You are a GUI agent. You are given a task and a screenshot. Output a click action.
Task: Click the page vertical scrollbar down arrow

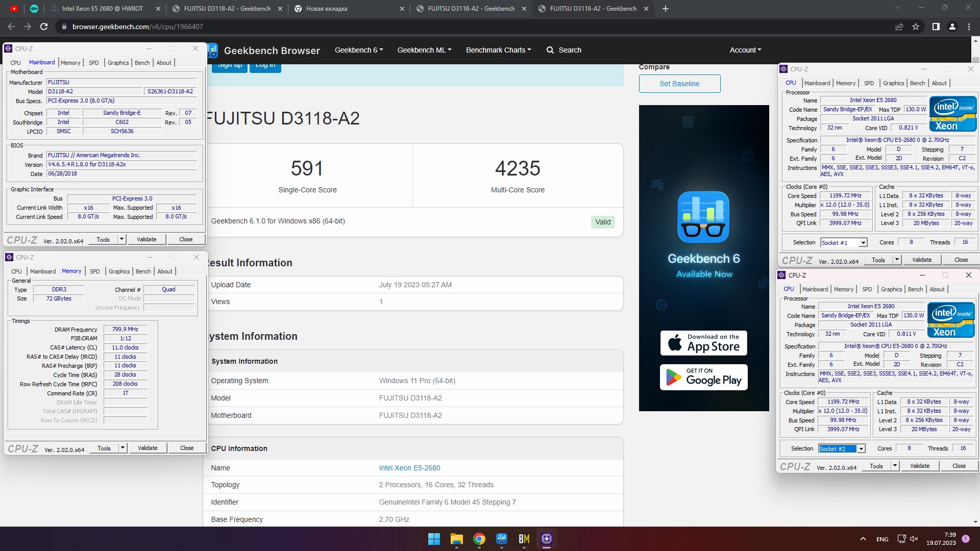point(975,522)
